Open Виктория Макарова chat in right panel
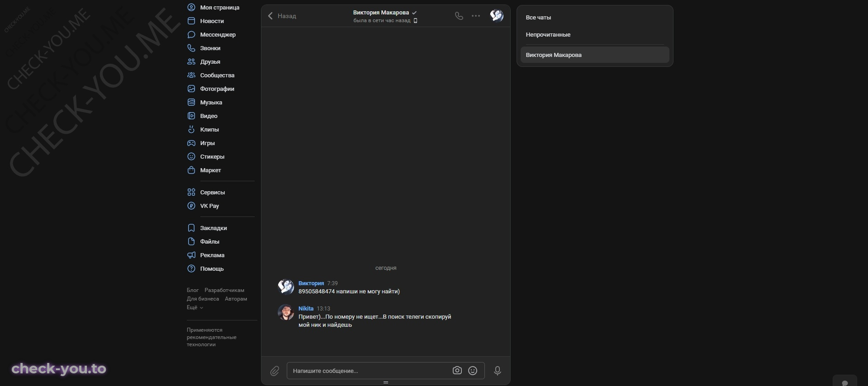 click(x=595, y=55)
